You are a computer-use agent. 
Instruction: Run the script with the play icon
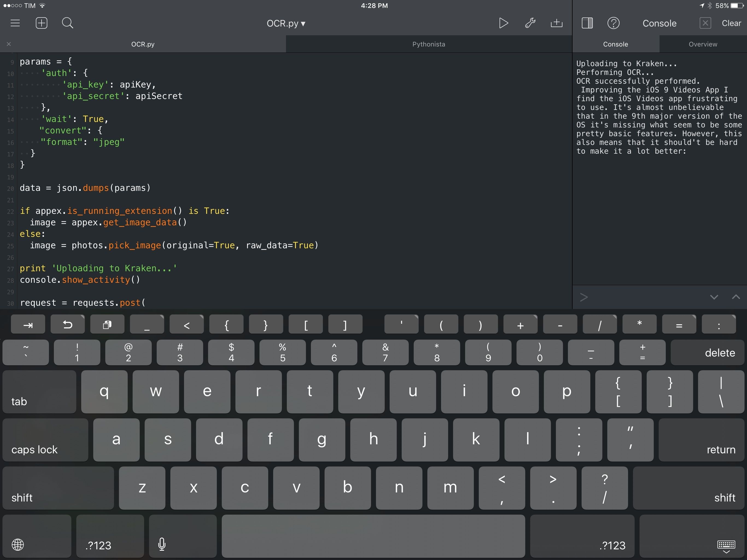click(x=503, y=23)
